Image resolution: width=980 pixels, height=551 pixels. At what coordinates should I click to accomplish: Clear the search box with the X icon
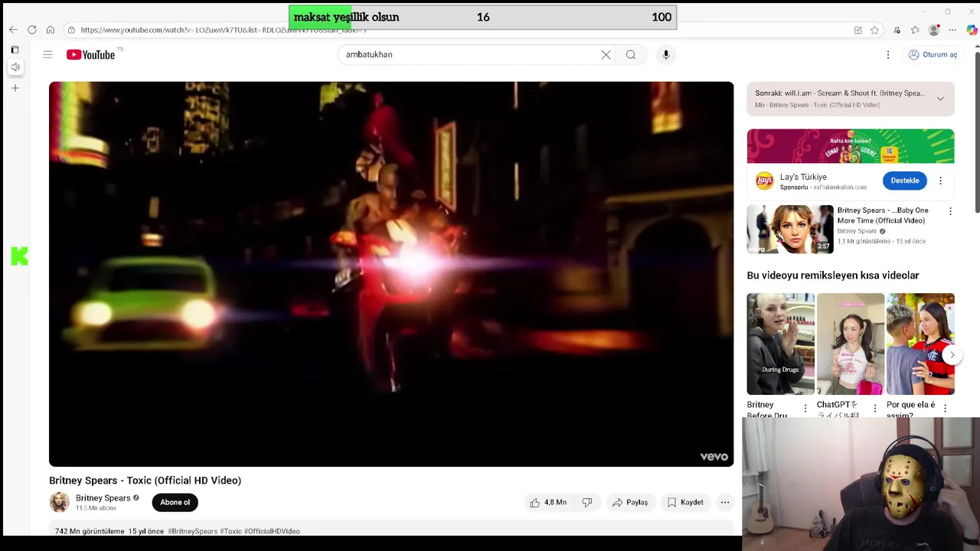(606, 54)
